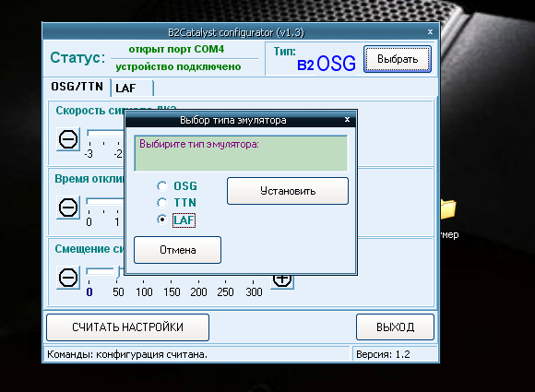Click the Отмена button

[177, 250]
